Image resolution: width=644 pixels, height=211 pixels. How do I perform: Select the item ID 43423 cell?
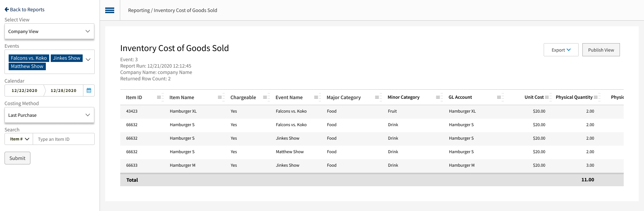[132, 111]
